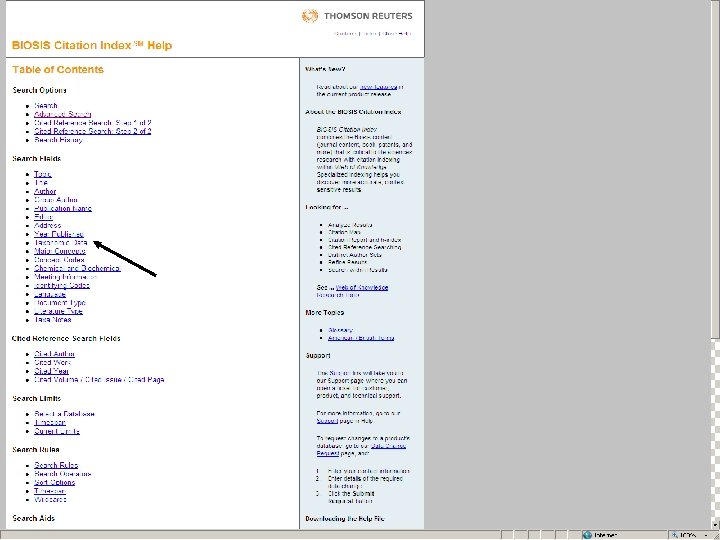Open the American / British Terms link
720x540 pixels.
[x=361, y=338]
